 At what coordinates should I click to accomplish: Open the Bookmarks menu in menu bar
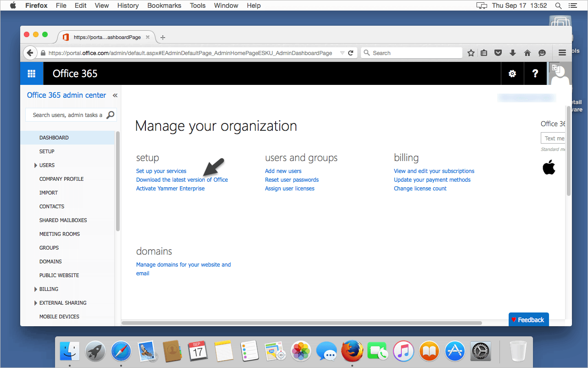(x=164, y=6)
